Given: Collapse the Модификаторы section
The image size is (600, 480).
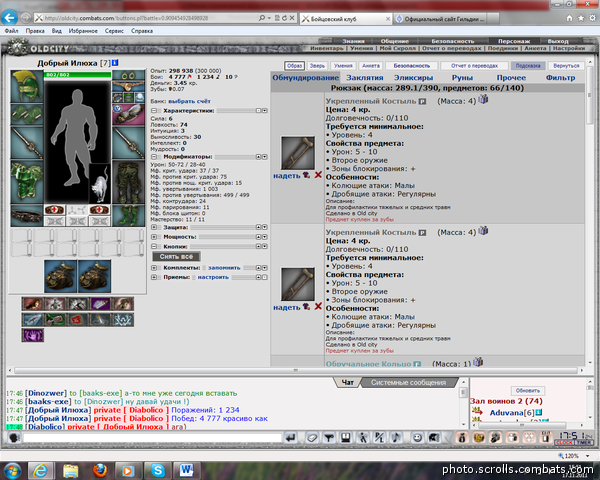Looking at the screenshot, I should pyautogui.click(x=154, y=157).
